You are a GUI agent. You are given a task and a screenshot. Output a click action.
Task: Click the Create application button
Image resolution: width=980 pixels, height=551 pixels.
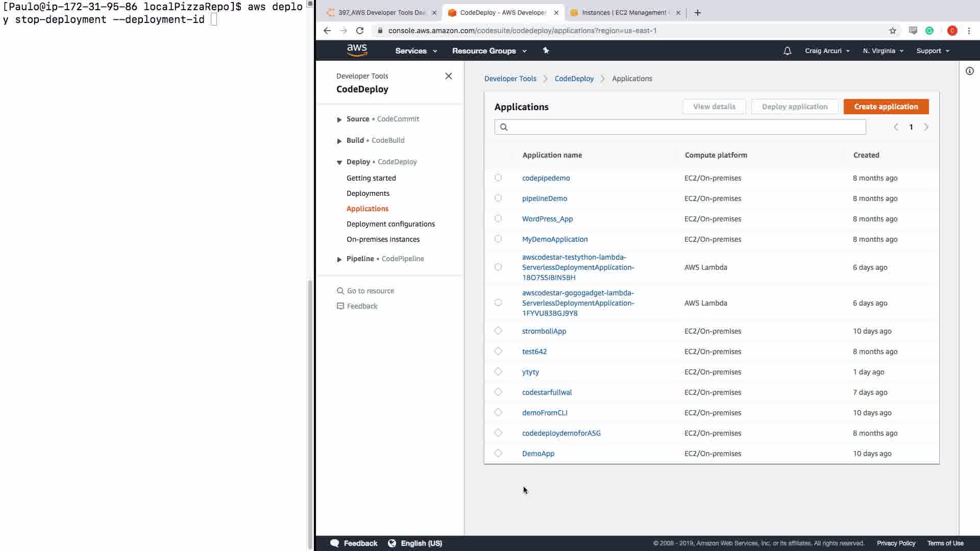(886, 107)
